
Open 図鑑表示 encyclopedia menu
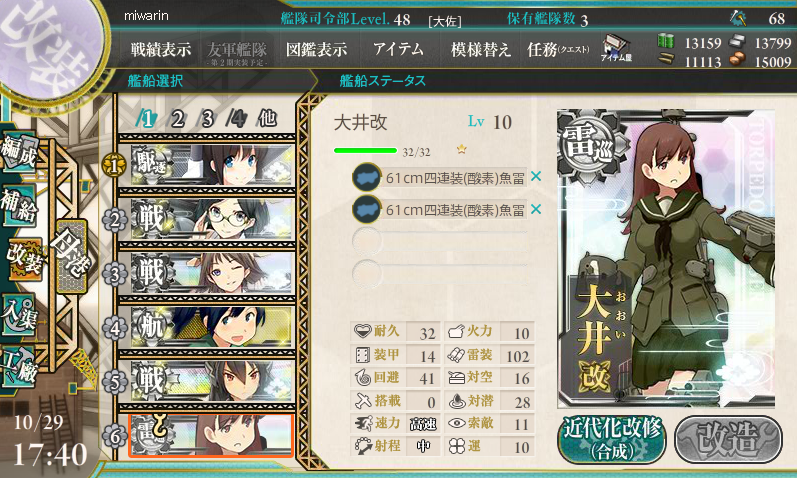click(x=316, y=49)
